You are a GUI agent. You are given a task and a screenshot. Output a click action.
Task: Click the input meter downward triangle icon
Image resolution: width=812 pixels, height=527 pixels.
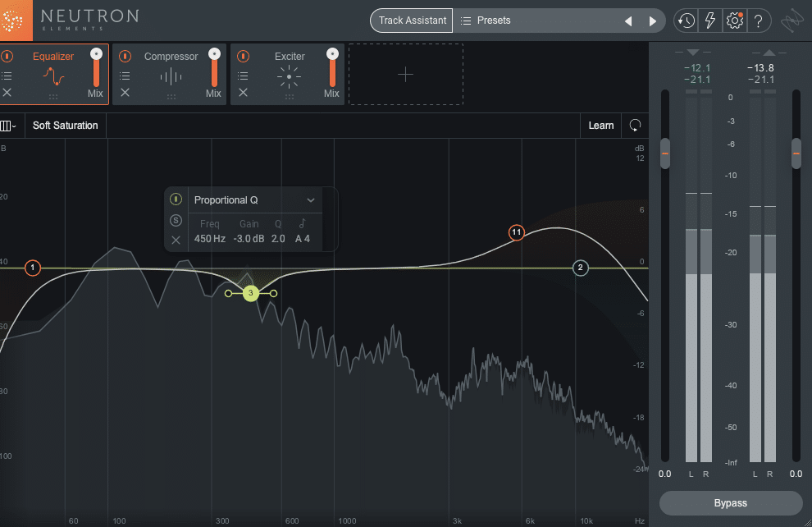pyautogui.click(x=693, y=53)
